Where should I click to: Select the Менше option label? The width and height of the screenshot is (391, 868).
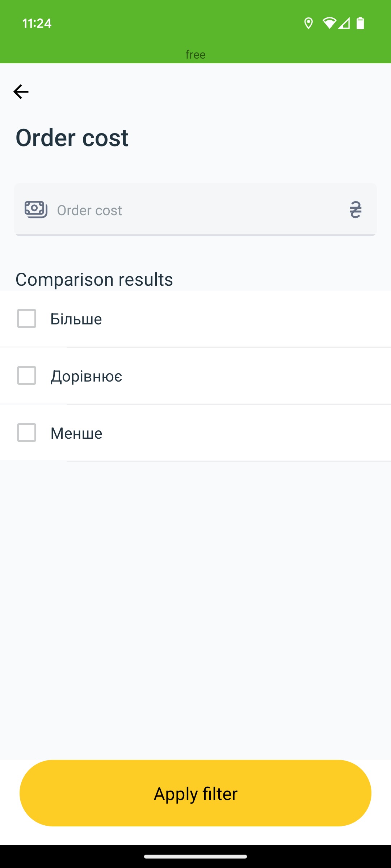tap(76, 433)
